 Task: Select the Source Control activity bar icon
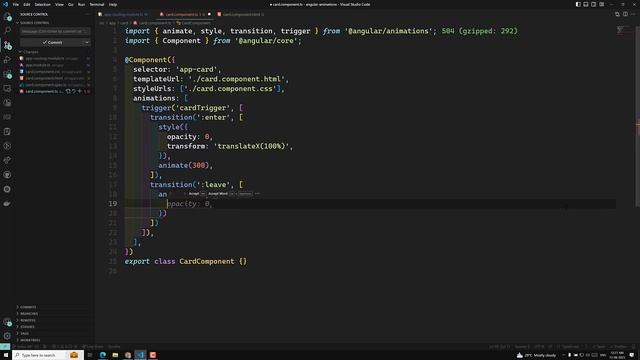(7, 45)
